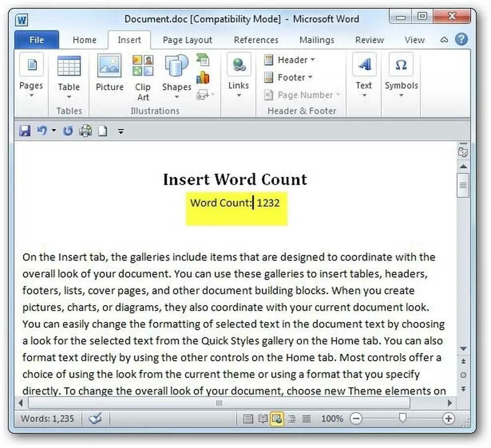Create a new blank document
The height and width of the screenshot is (448, 491).
click(103, 131)
